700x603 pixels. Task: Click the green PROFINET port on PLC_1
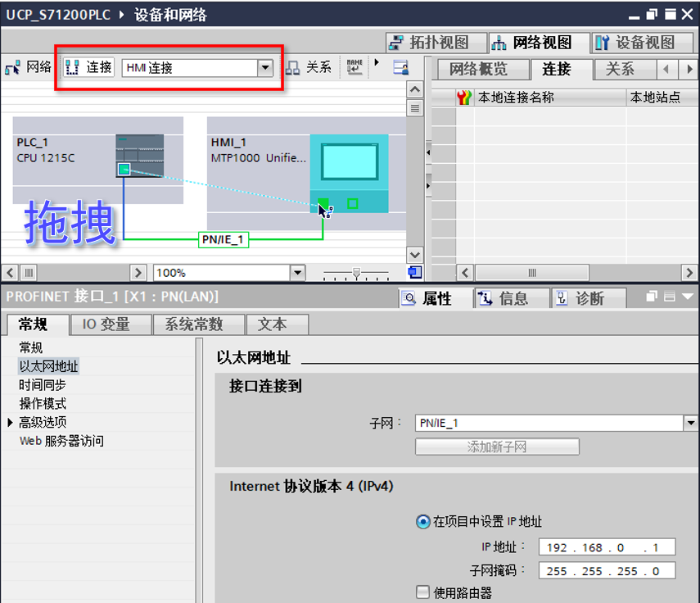[x=124, y=168]
